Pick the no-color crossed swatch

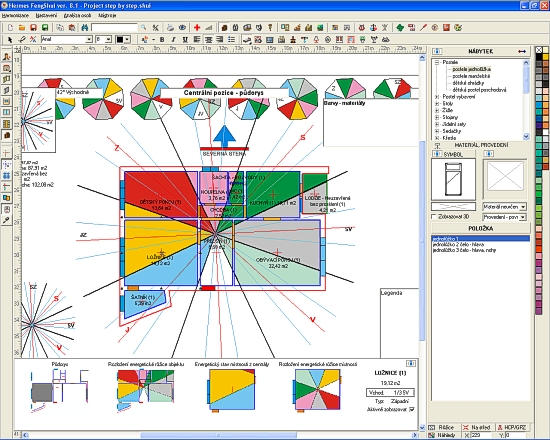click(539, 50)
